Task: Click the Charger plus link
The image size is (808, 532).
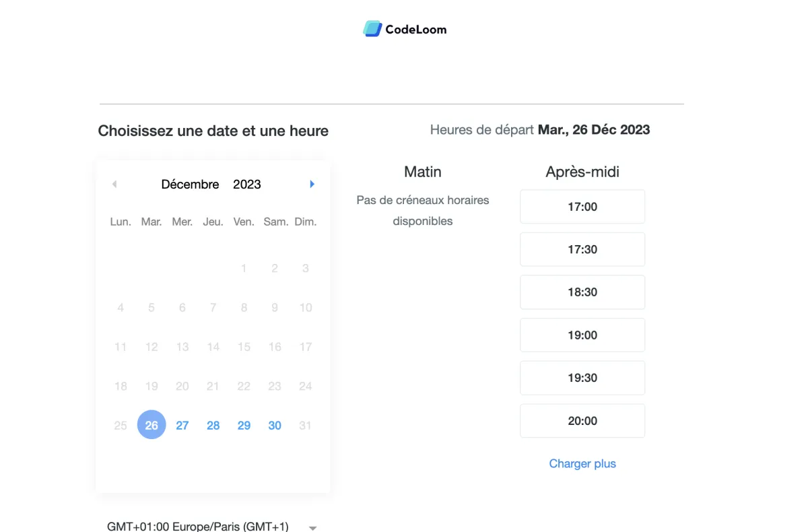Action: pos(582,463)
